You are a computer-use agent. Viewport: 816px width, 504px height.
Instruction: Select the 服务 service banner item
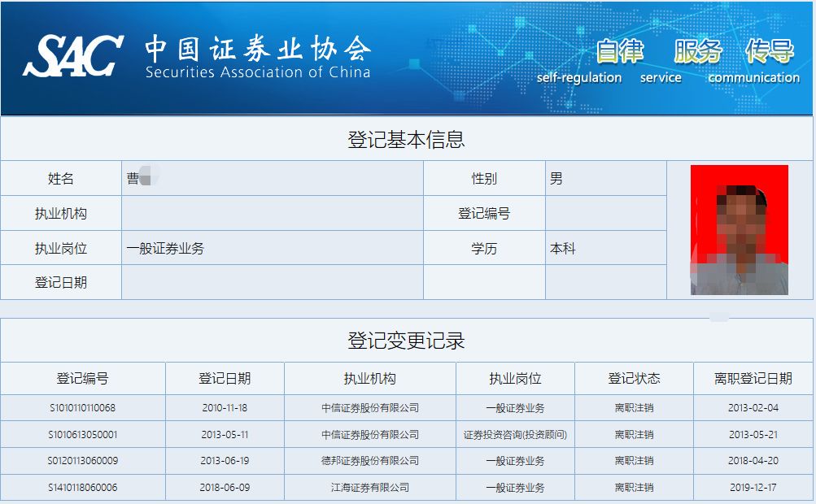point(697,52)
